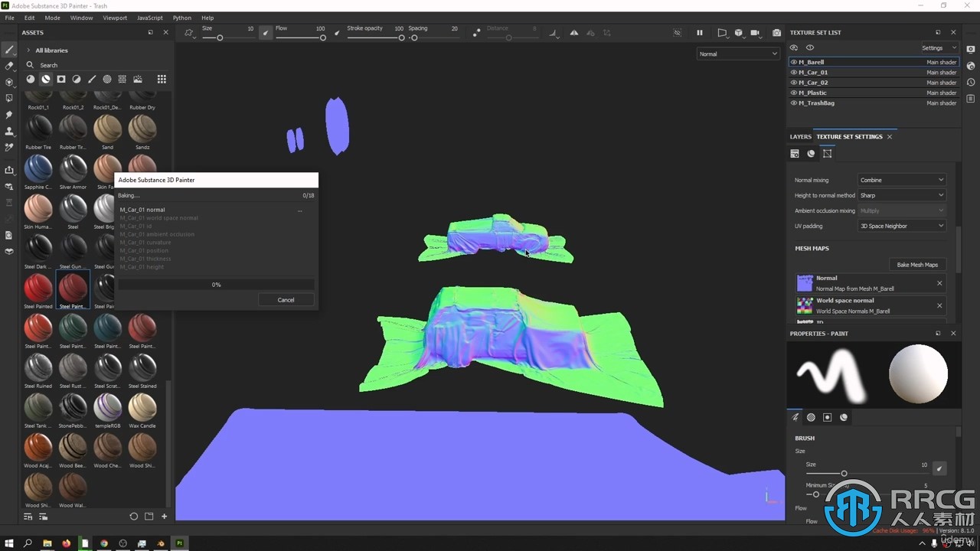Open the Edit menu

coord(29,18)
